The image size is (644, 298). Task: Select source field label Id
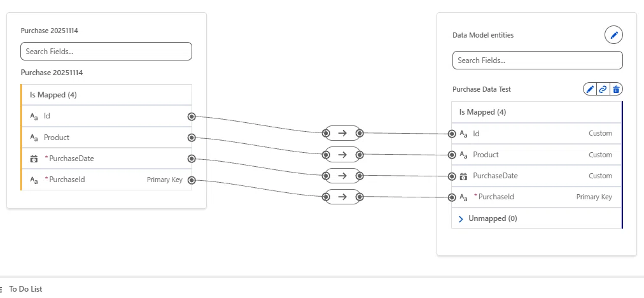[47, 117]
